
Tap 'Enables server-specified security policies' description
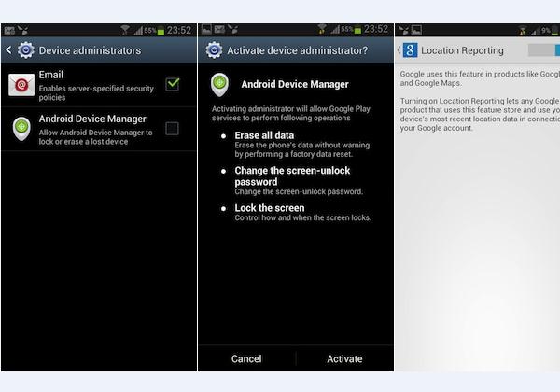point(96,92)
